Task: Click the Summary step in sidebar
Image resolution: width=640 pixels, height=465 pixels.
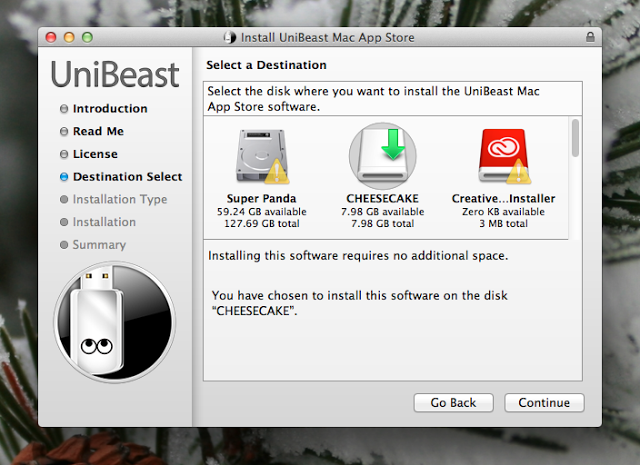Action: (x=99, y=245)
